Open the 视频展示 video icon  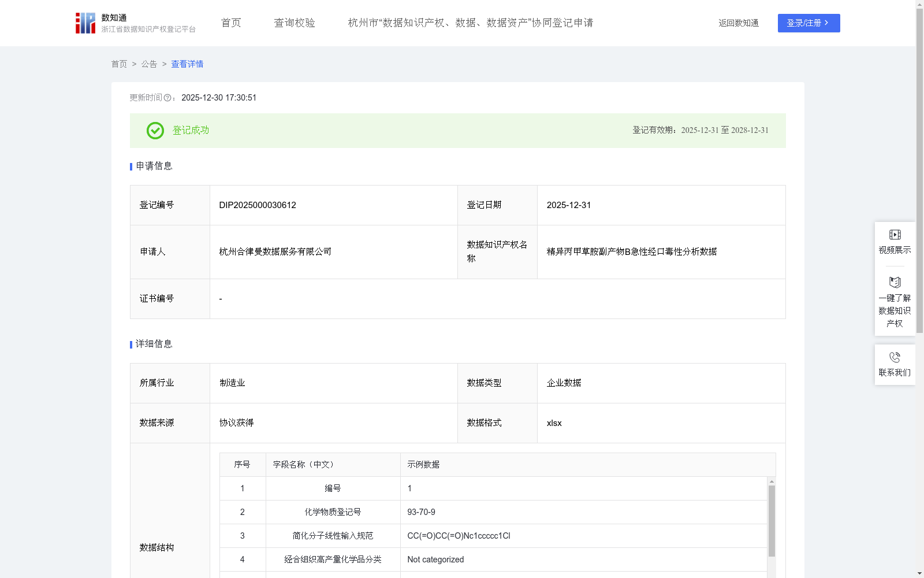pos(895,235)
